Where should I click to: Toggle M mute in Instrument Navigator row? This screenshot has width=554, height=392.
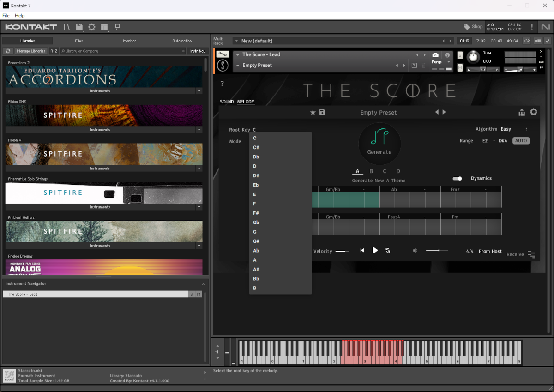tap(199, 294)
